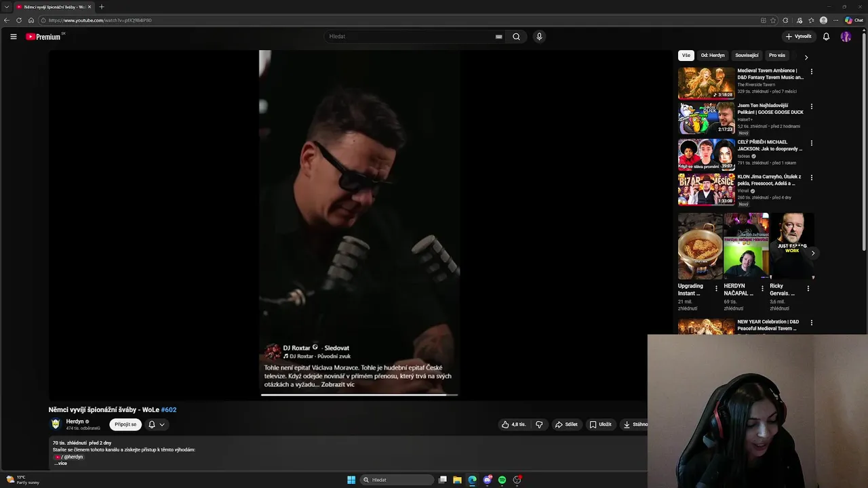Open the Upgrading Instant short

pos(700,246)
